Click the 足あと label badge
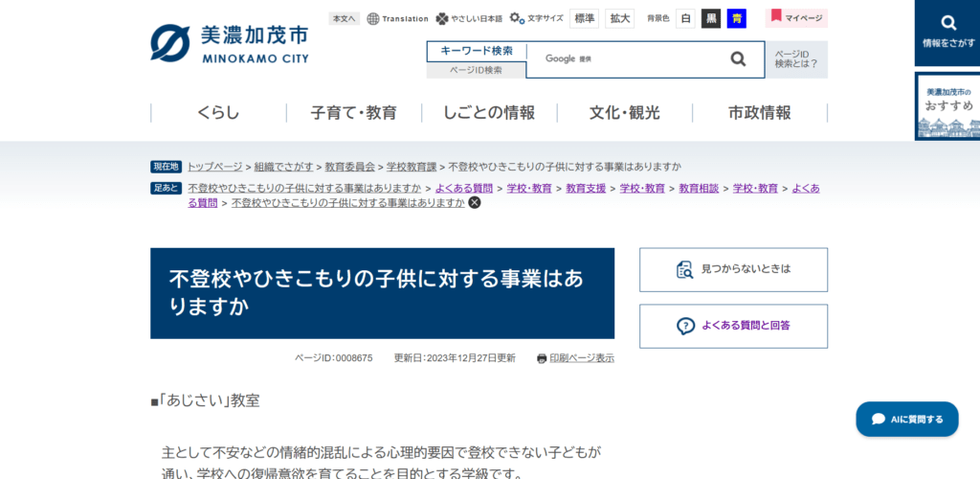980x479 pixels. click(x=167, y=188)
